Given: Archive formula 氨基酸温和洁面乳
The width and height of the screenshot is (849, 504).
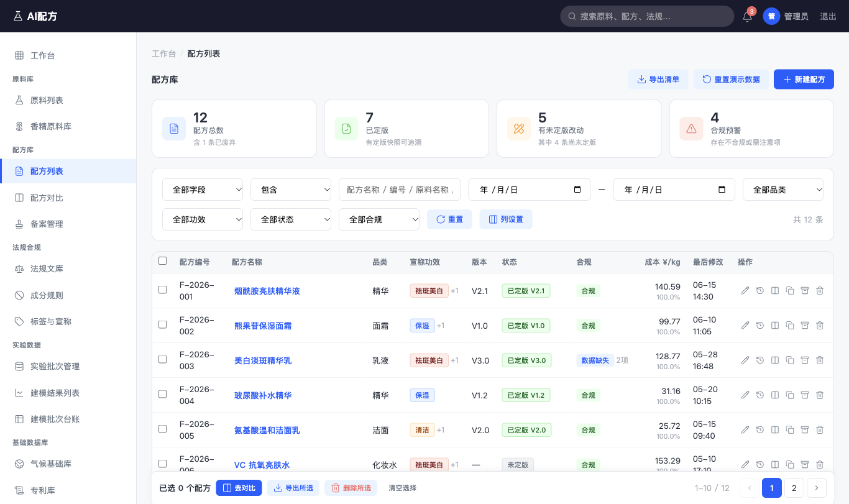Looking at the screenshot, I should (805, 429).
